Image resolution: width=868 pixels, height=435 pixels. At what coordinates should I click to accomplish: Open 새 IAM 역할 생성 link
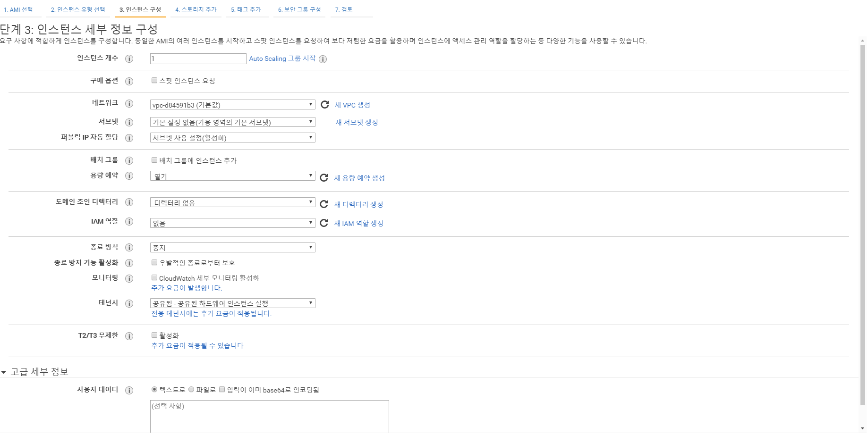tap(358, 223)
